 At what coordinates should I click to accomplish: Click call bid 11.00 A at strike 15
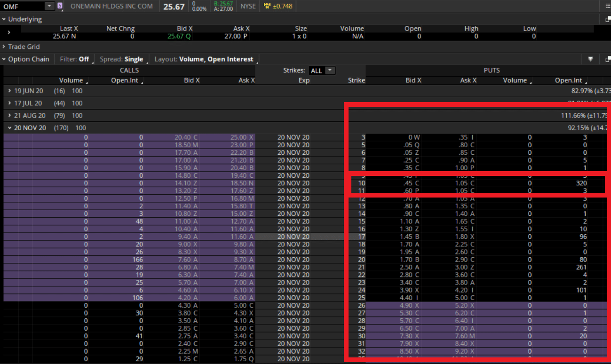(x=186, y=221)
